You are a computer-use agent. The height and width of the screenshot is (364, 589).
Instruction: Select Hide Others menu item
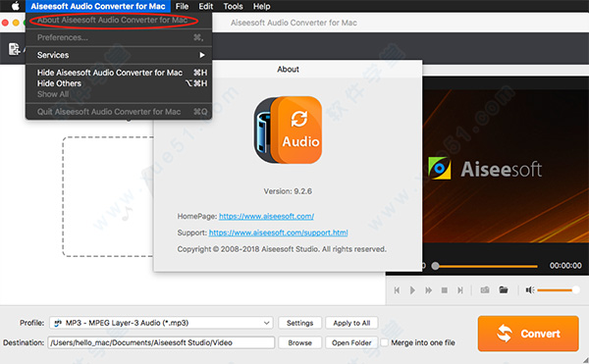click(119, 83)
